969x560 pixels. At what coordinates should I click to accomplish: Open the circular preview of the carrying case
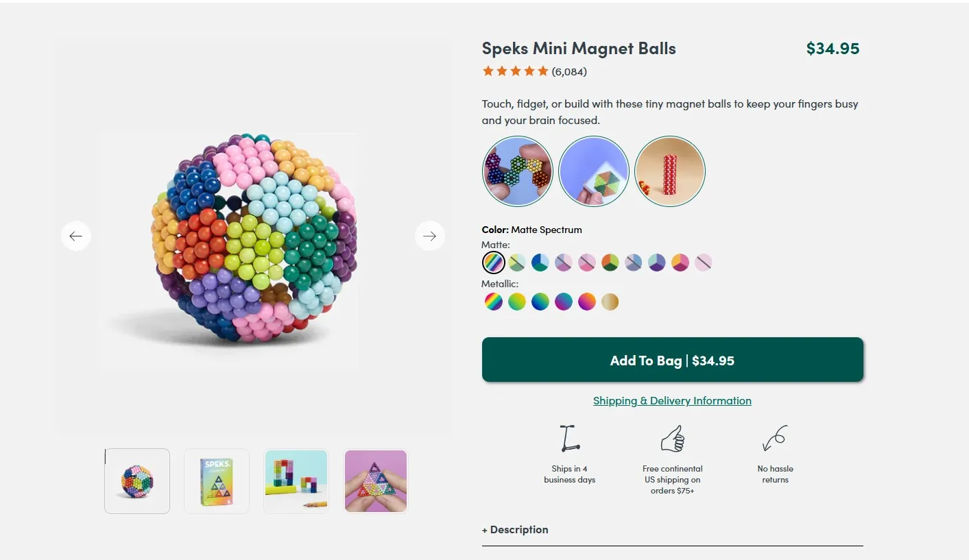(x=594, y=171)
